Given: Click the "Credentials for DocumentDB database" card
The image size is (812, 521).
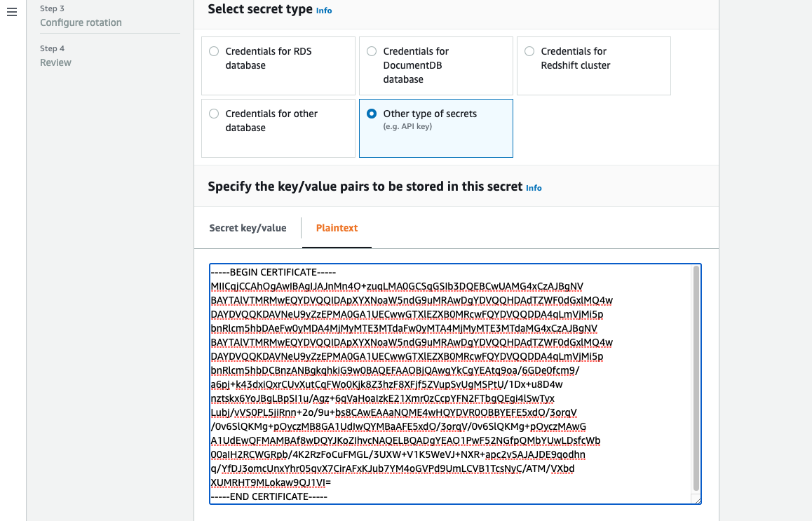Looking at the screenshot, I should pos(435,65).
